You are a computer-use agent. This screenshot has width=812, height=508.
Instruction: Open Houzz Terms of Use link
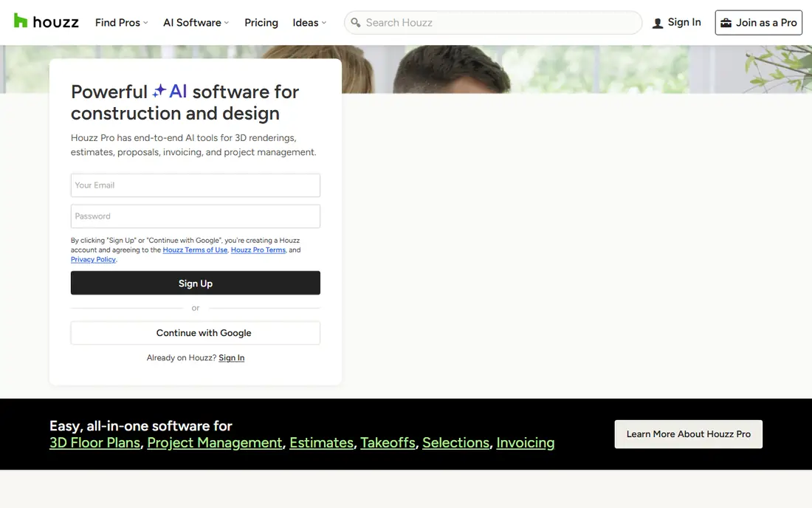195,250
